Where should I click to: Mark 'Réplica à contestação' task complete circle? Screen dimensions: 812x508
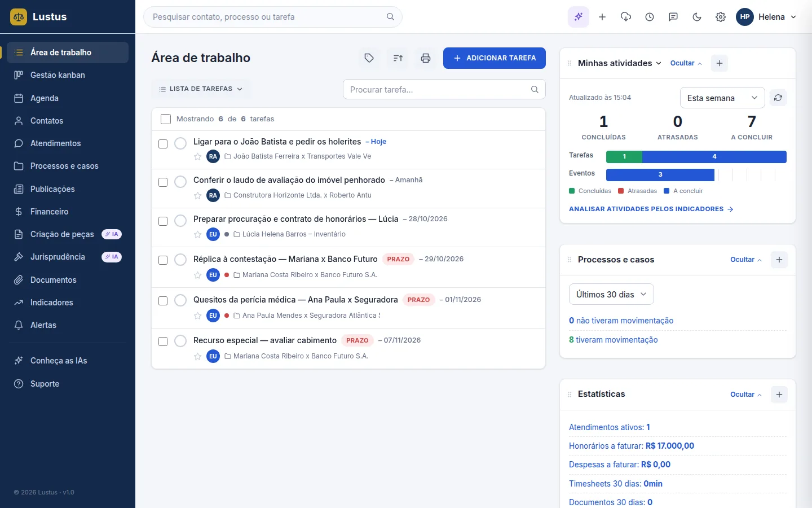coord(180,260)
